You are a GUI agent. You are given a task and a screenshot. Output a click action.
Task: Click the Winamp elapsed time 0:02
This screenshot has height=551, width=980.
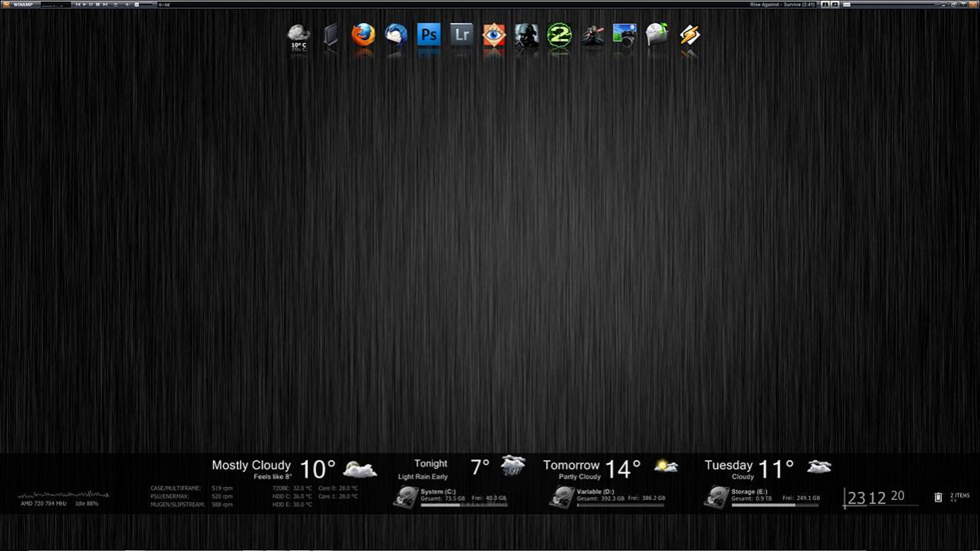(x=164, y=5)
